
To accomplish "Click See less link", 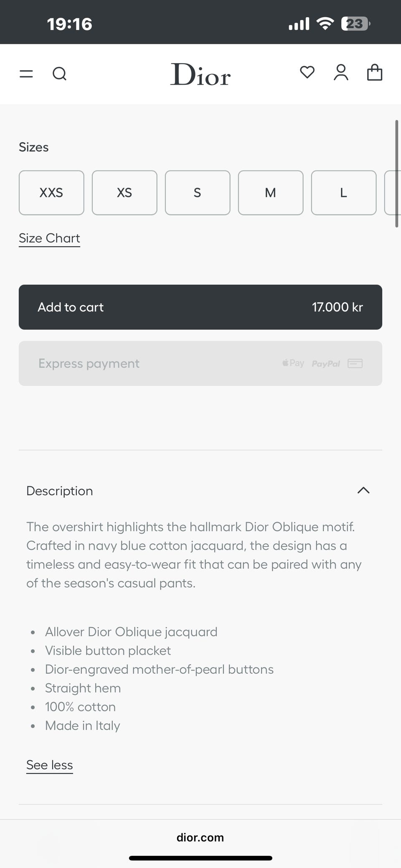I will 49,765.
